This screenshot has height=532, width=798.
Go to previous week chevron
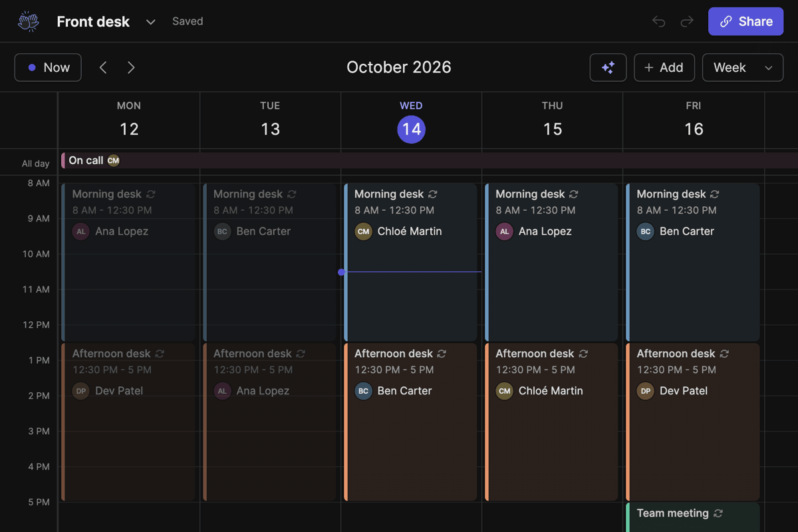pyautogui.click(x=103, y=67)
